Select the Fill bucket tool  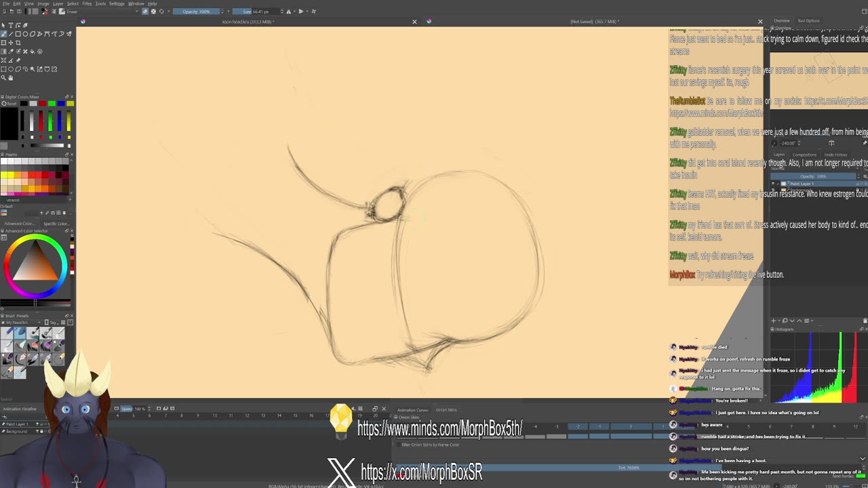[x=33, y=52]
